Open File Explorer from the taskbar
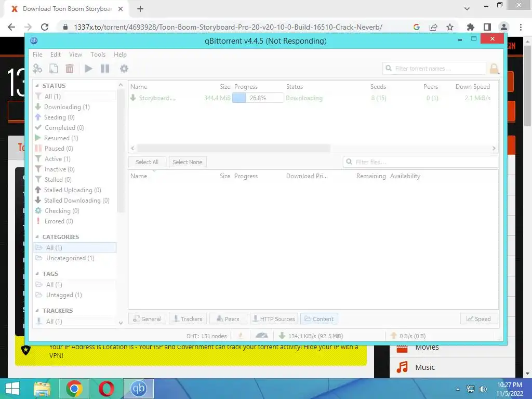 [x=42, y=389]
